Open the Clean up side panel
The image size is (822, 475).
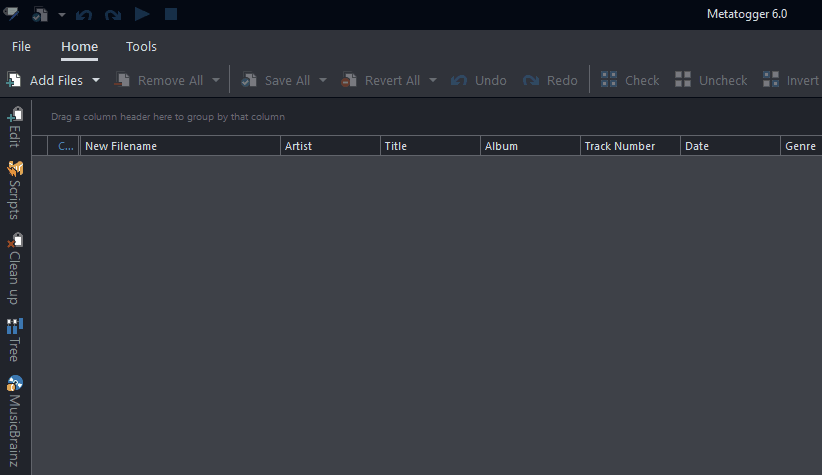(x=15, y=268)
